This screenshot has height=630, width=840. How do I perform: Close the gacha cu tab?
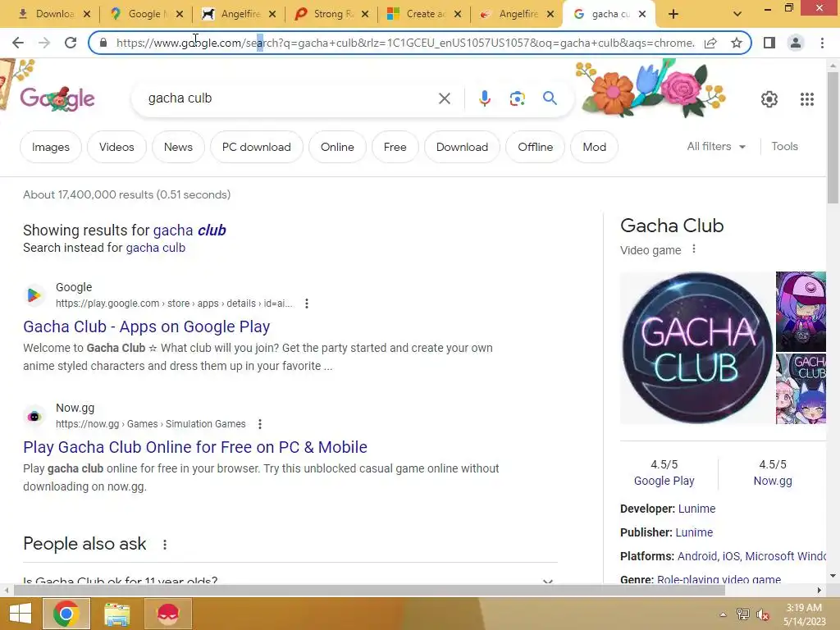pos(642,15)
